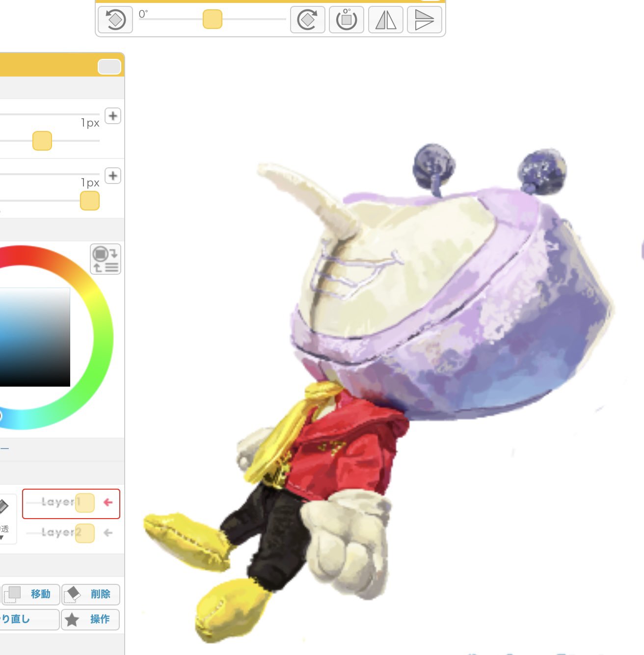This screenshot has height=655, width=644.
Task: Open the palette switch icon beside the color wheel
Action: click(106, 259)
